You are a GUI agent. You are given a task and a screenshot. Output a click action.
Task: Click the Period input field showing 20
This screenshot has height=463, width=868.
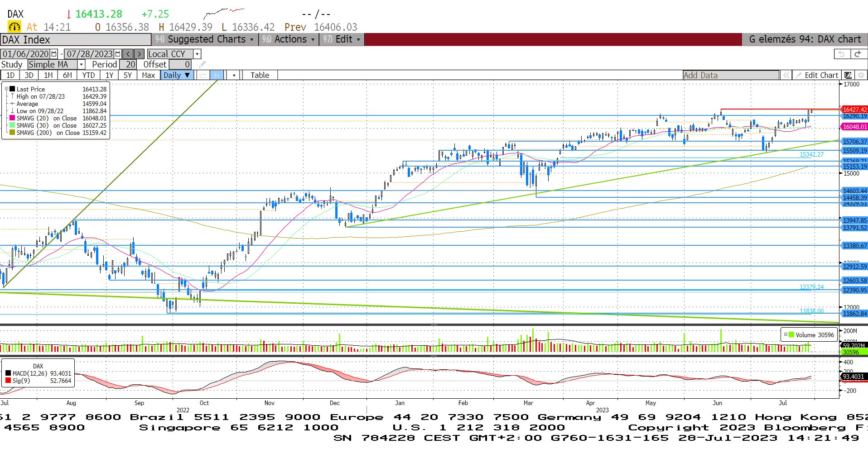click(x=128, y=64)
